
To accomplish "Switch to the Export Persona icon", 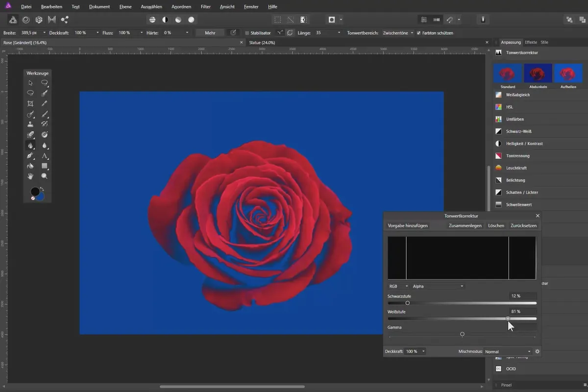I will tap(65, 20).
